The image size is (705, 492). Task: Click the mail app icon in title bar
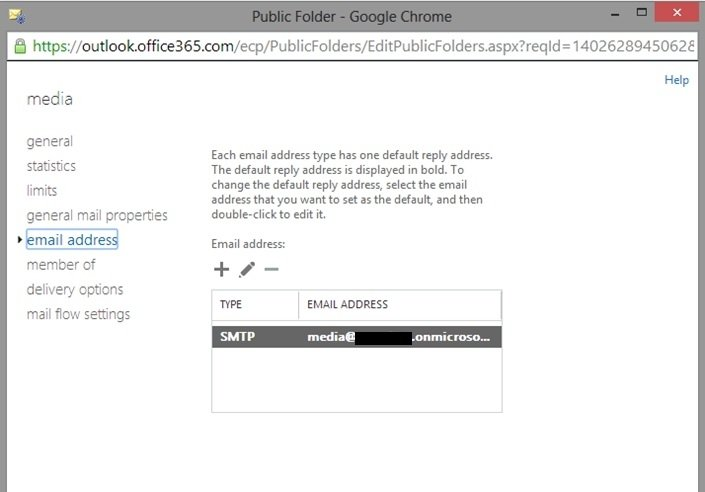point(17,16)
